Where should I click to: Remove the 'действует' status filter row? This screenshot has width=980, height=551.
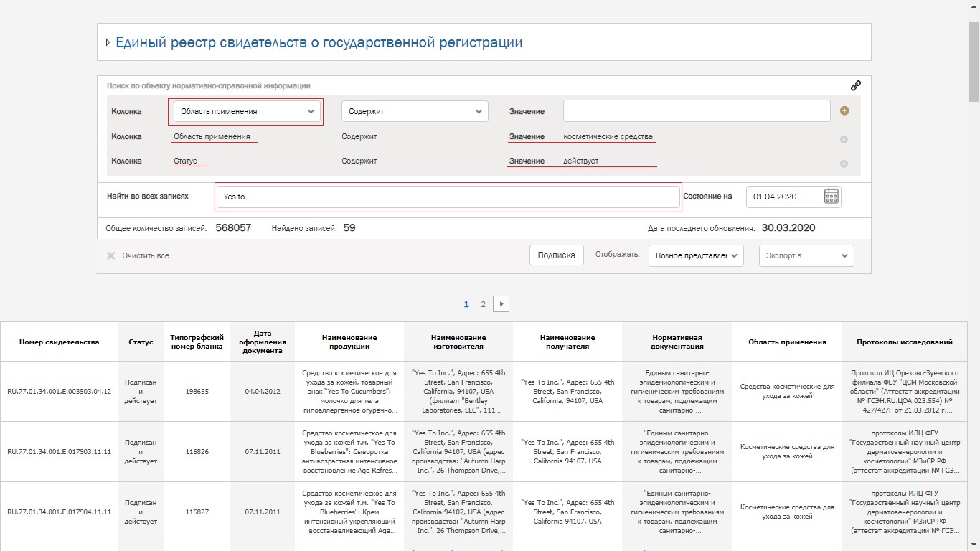point(844,164)
